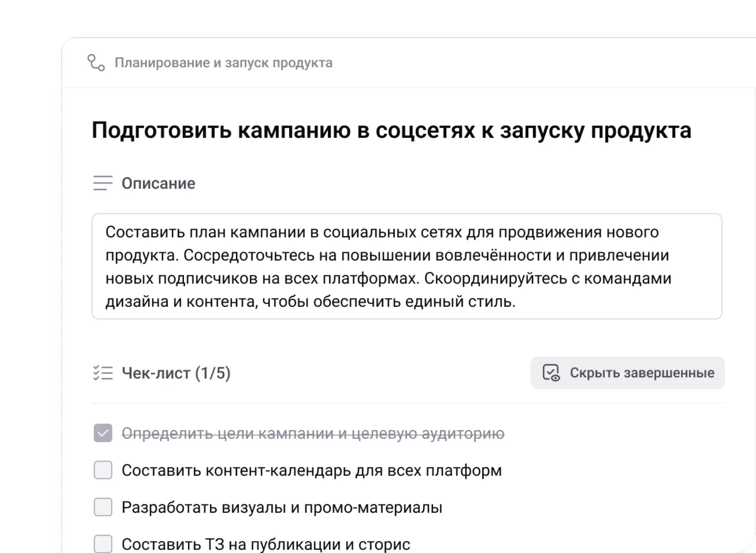Click the Описание section icon

[x=102, y=183]
